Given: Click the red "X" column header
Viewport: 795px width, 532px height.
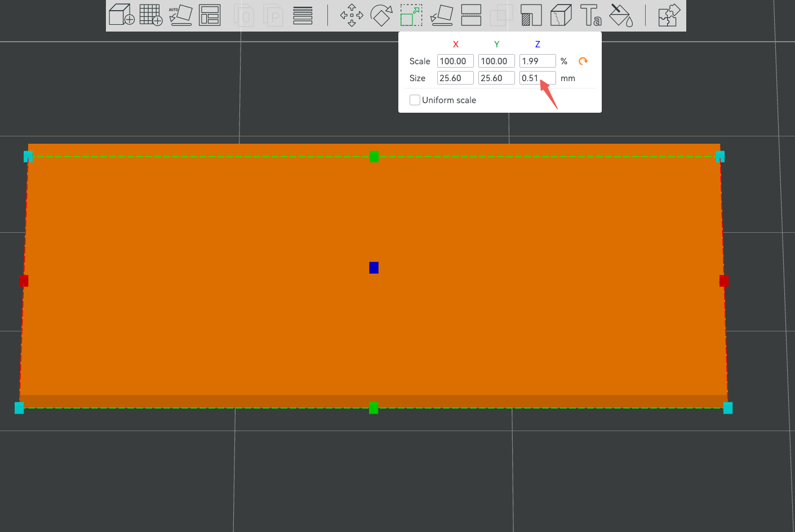Looking at the screenshot, I should coord(456,44).
